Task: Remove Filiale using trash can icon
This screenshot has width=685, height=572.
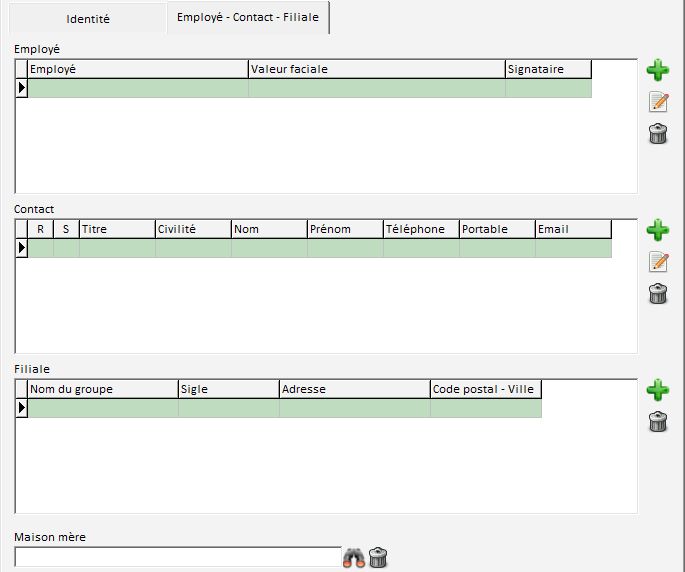Action: (x=657, y=422)
